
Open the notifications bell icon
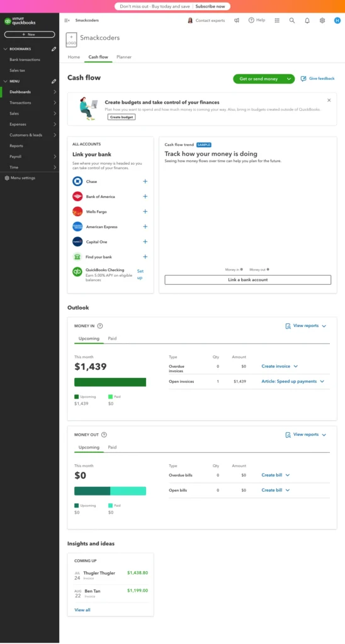[307, 21]
